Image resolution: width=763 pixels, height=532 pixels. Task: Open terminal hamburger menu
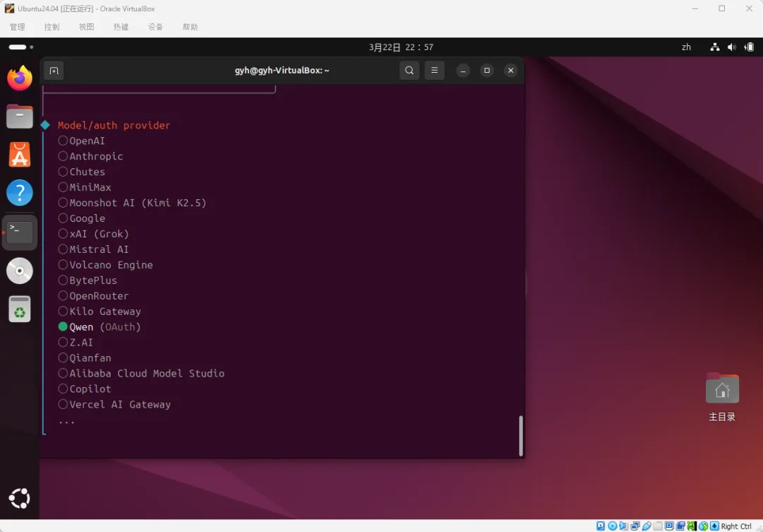point(434,71)
